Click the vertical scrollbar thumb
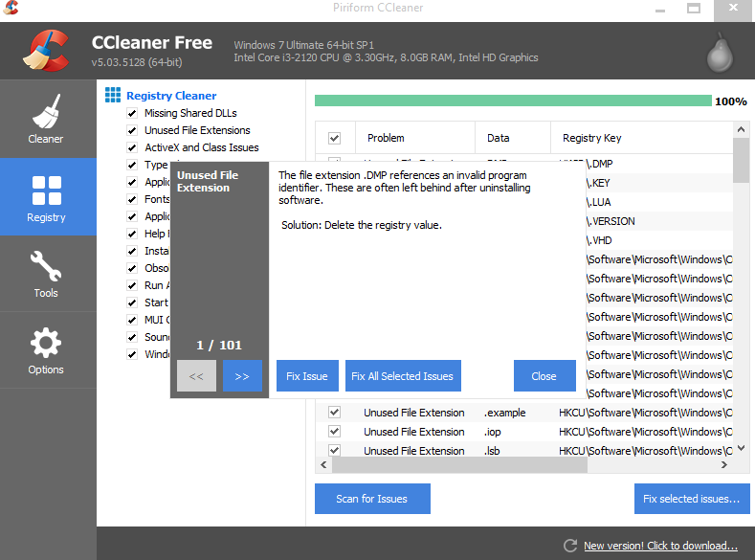Screen dimensions: 755x560 coord(741,161)
